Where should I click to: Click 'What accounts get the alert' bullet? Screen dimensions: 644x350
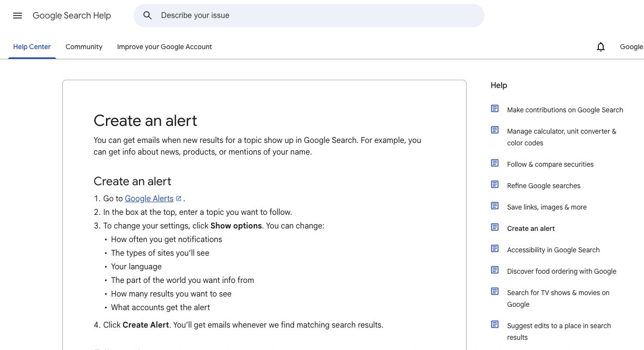160,307
